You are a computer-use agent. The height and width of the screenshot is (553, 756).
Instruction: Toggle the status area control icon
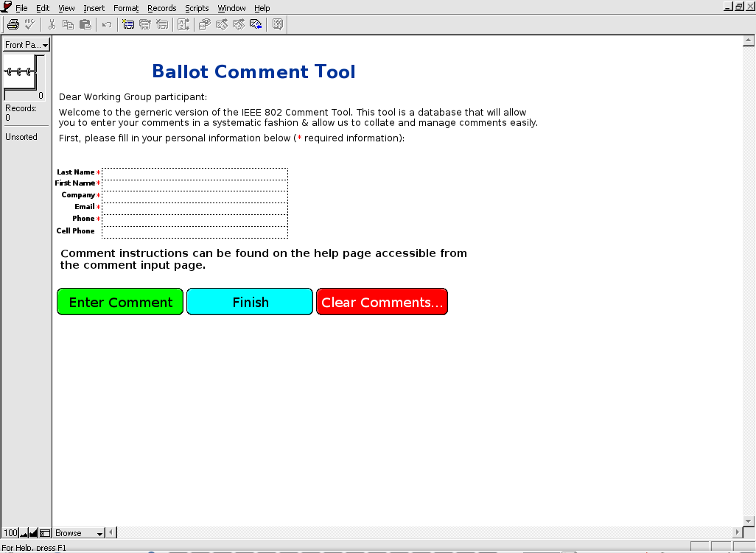coord(45,533)
